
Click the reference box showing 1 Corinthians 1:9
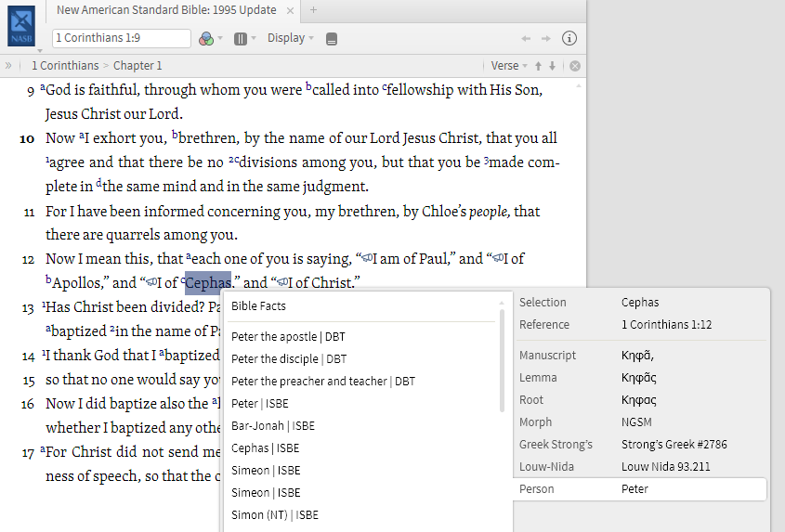pos(122,38)
